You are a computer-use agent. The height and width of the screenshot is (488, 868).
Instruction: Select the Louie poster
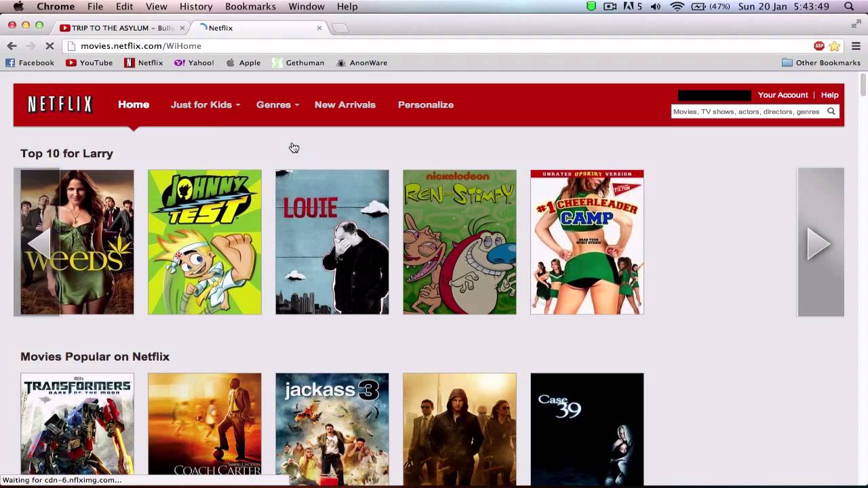point(332,242)
